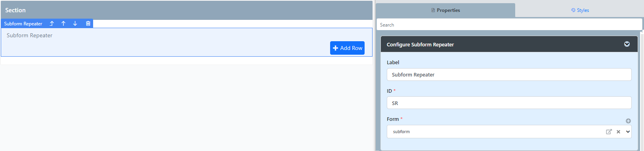Click the Subform Repeater component body
This screenshot has width=644, height=151.
[187, 42]
